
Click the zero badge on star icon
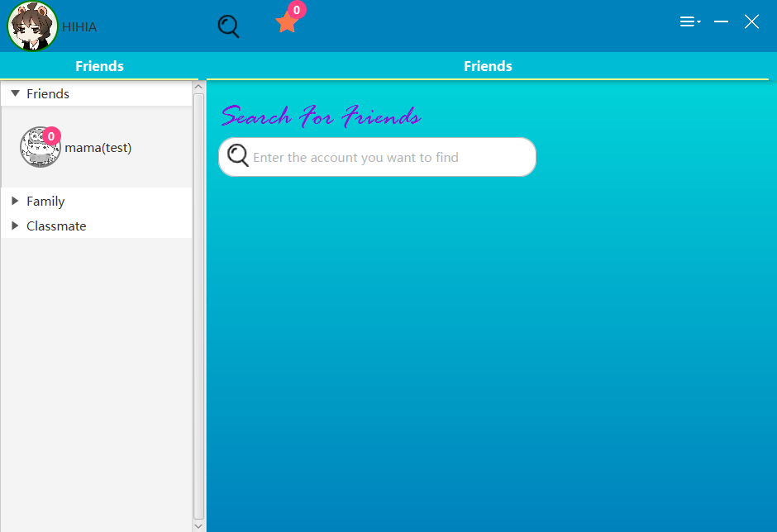coord(296,10)
